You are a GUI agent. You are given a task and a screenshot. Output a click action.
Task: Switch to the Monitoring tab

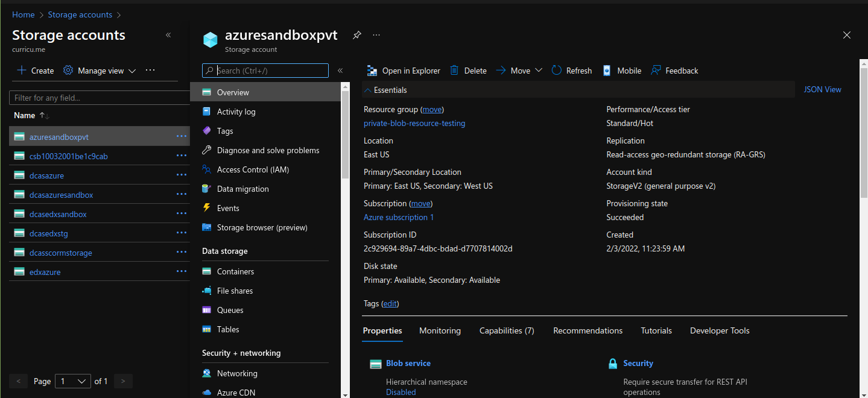[440, 330]
